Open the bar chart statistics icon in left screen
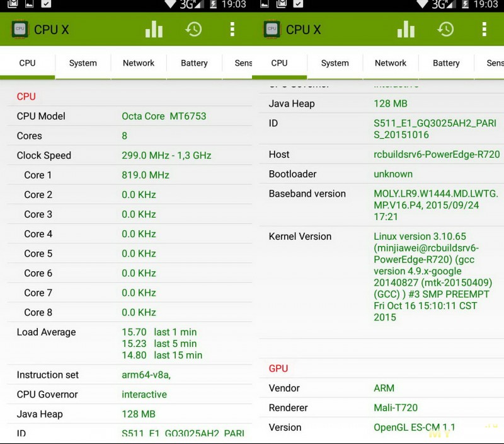 point(154,29)
